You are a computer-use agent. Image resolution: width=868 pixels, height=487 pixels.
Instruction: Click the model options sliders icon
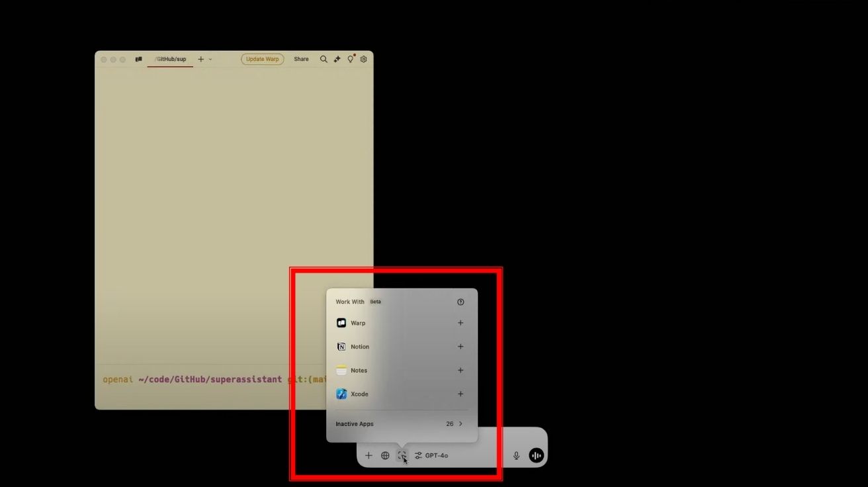418,455
